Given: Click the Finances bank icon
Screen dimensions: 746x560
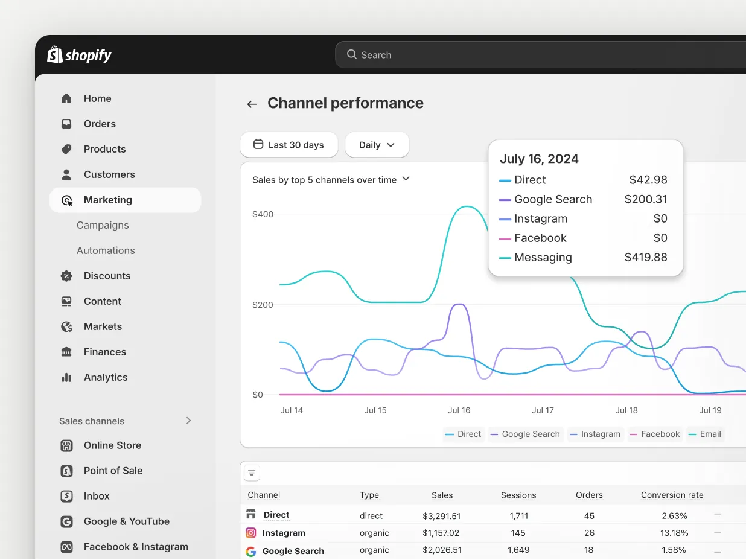Looking at the screenshot, I should coord(66,352).
